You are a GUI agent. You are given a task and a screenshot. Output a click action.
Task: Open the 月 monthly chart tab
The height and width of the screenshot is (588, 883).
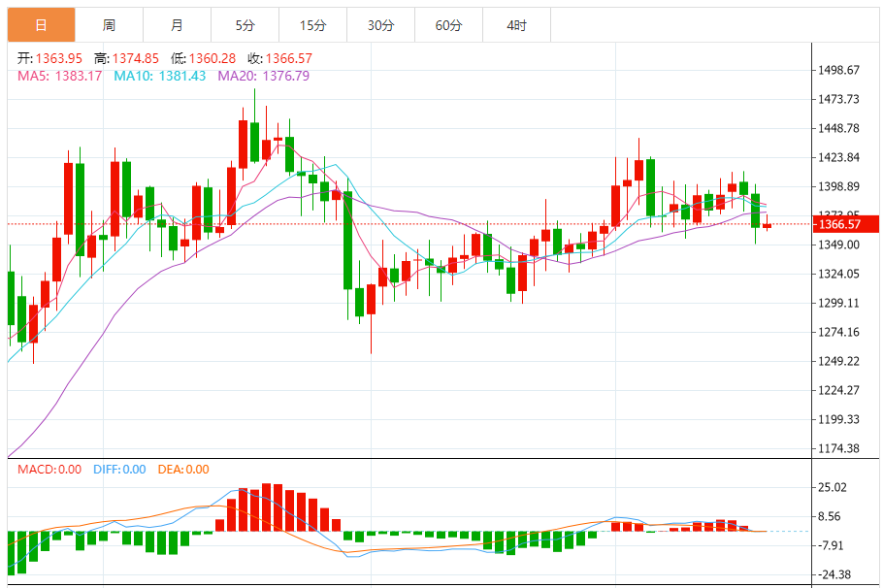pos(177,25)
